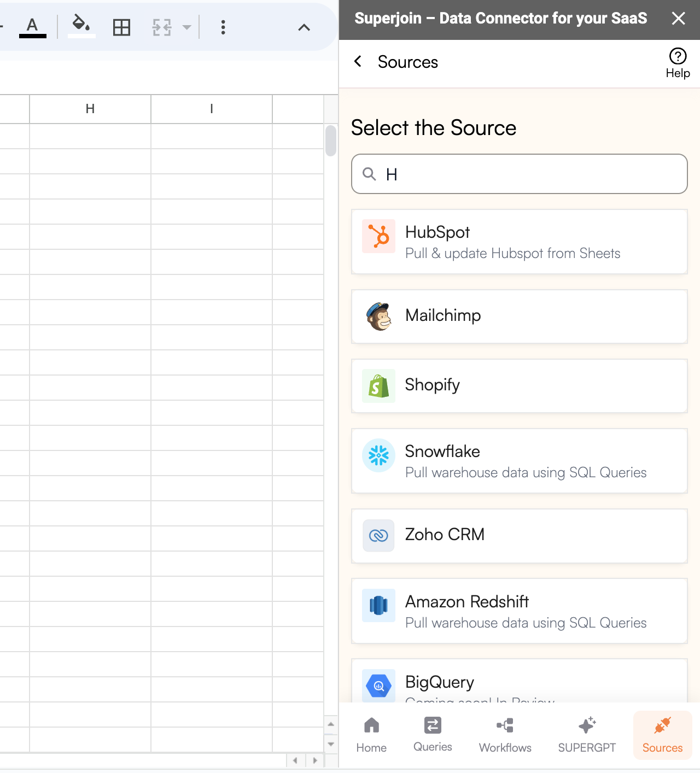The width and height of the screenshot is (700, 773).
Task: Click the text color icon
Action: (33, 27)
